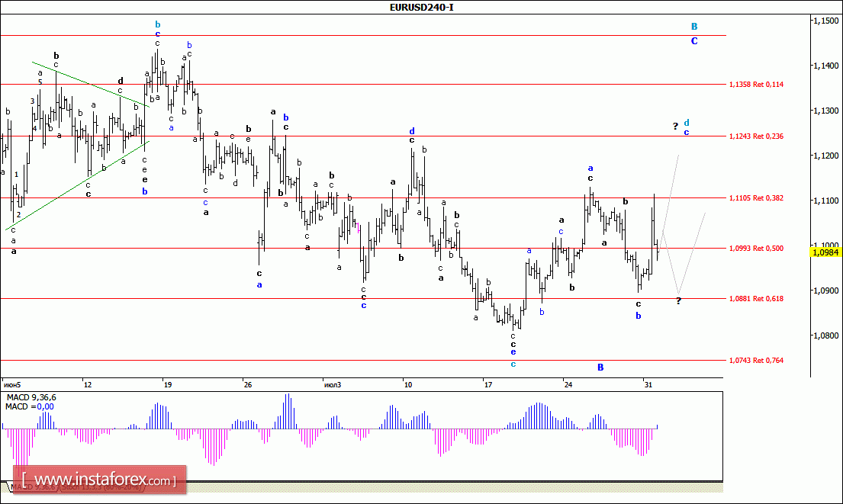The width and height of the screenshot is (843, 504).
Task: Click the 1,1500 price axis label
Action: 825,21
